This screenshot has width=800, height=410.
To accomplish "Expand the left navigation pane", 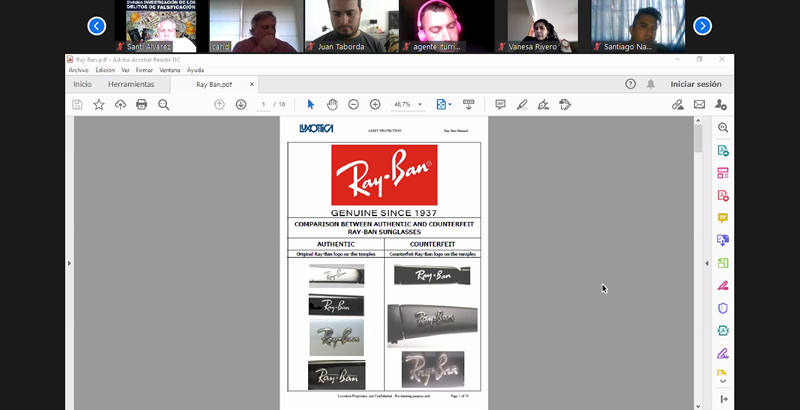I will coord(69,263).
